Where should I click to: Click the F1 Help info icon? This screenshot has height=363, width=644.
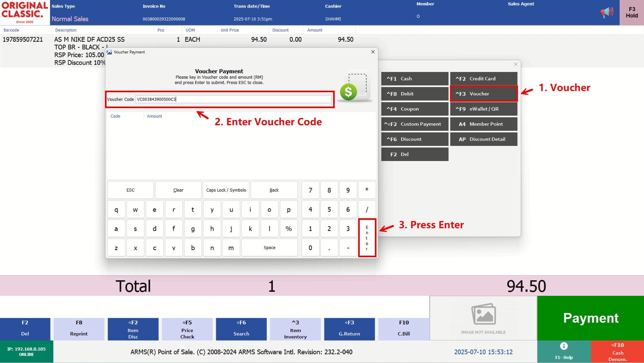pyautogui.click(x=563, y=346)
